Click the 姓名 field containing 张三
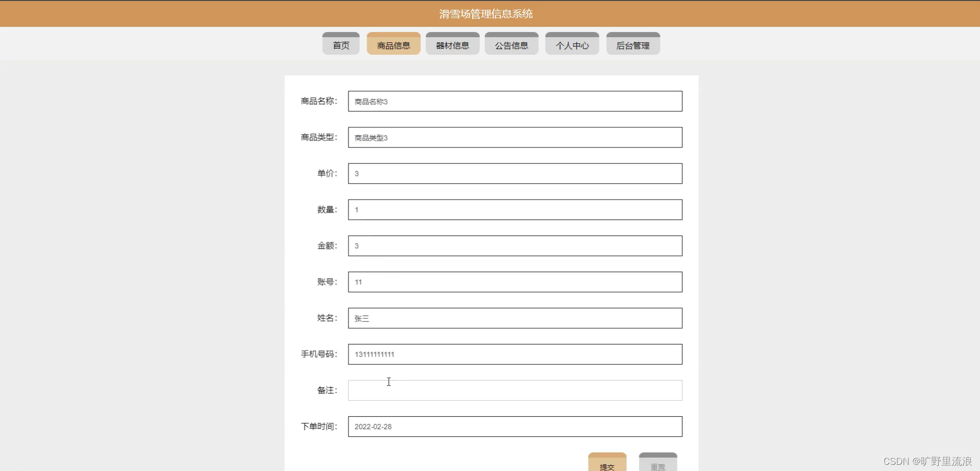The height and width of the screenshot is (471, 980). click(x=514, y=318)
